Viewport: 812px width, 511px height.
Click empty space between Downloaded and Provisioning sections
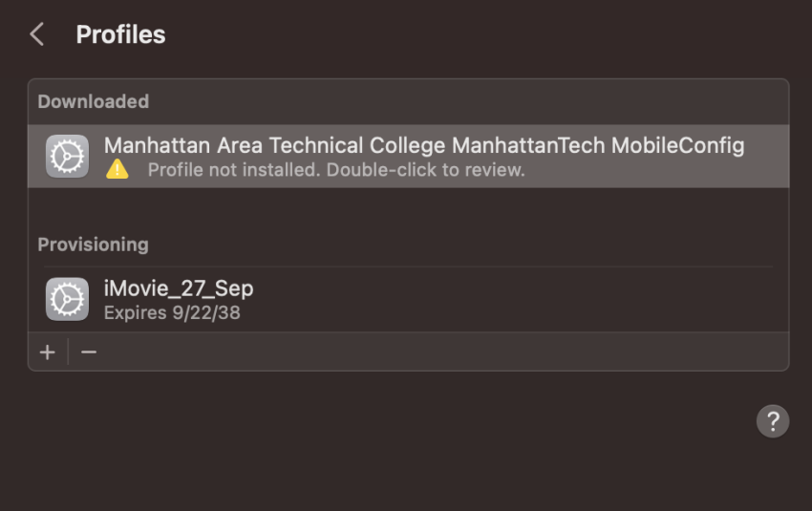pyautogui.click(x=409, y=210)
